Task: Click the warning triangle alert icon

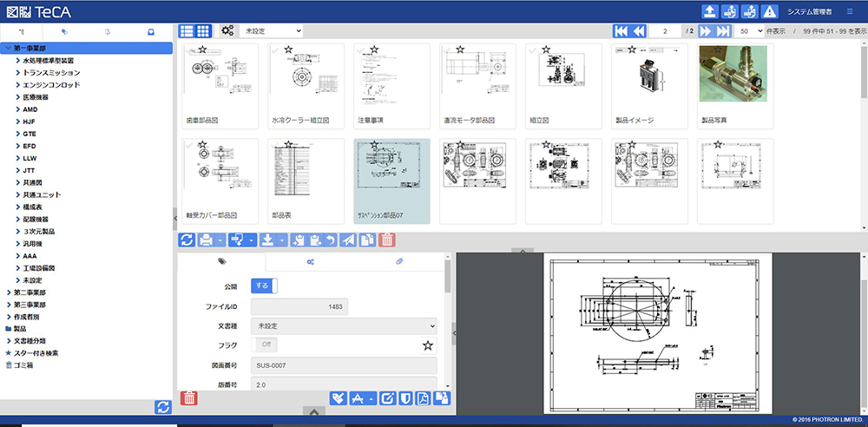Action: pos(769,11)
